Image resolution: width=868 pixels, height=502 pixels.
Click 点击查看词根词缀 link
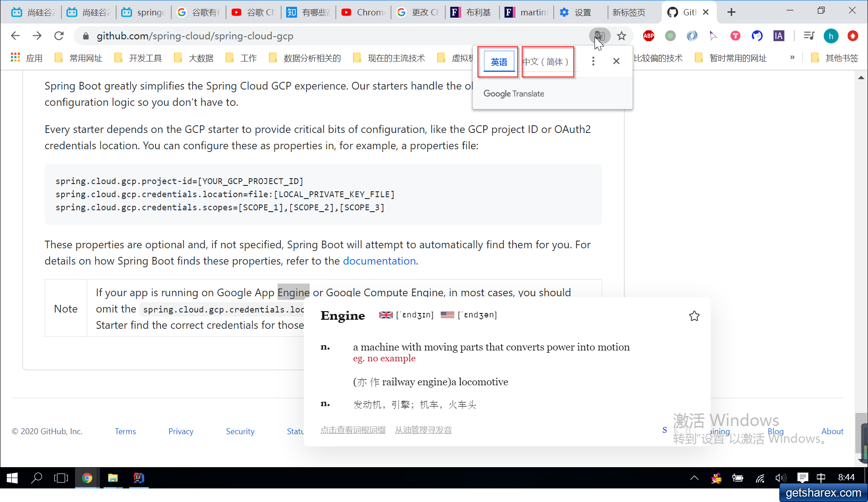pyautogui.click(x=353, y=430)
